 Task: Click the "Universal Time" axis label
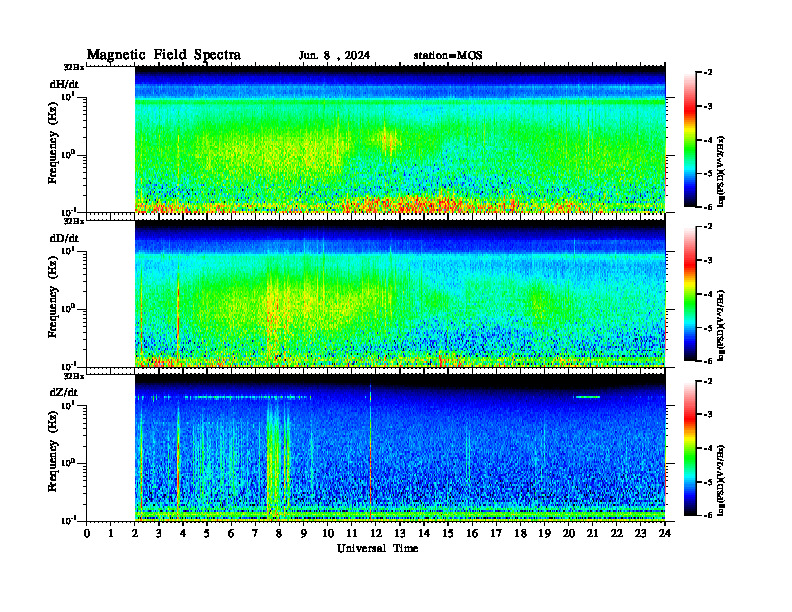pos(377,548)
